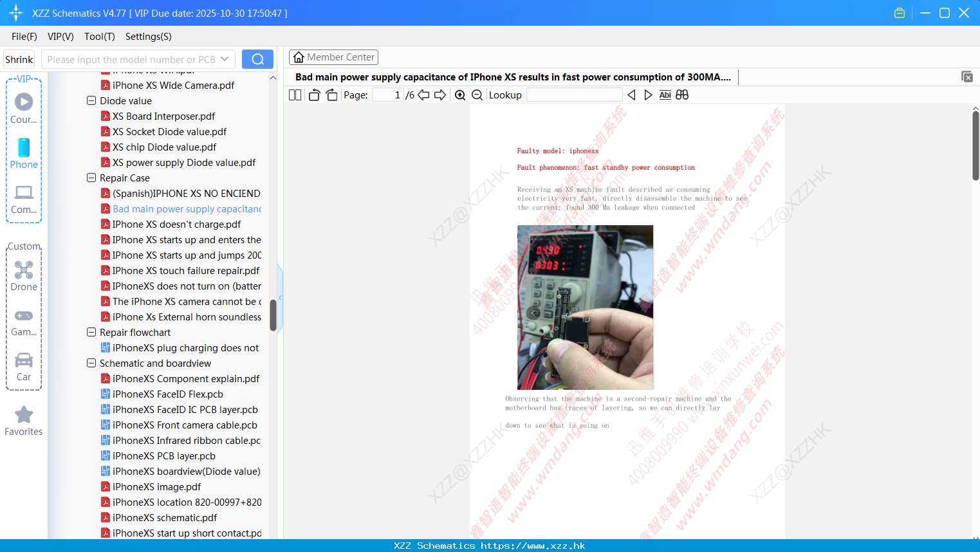
Task: Collapse the Schematic and boardview folder
Action: click(91, 363)
